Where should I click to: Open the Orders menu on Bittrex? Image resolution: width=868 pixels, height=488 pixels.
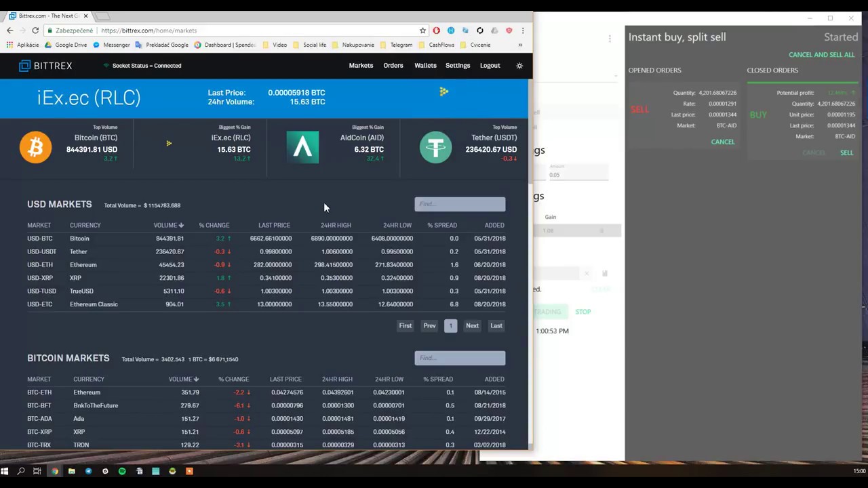(393, 66)
